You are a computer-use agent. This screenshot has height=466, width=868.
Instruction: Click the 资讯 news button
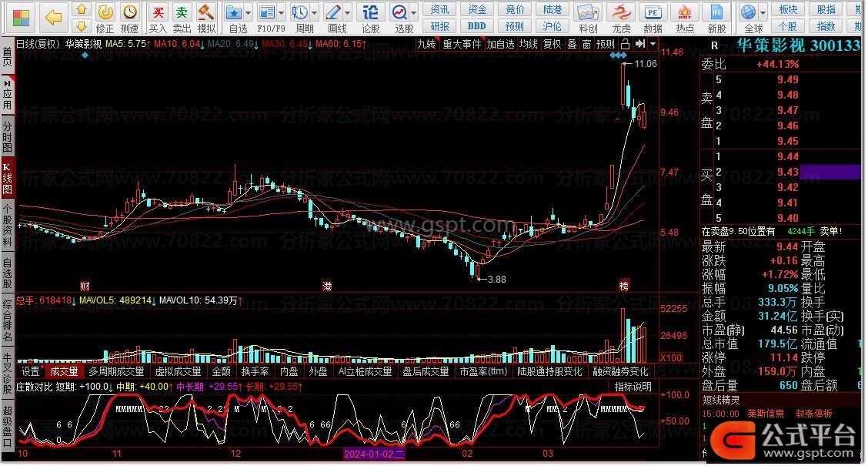440,9
